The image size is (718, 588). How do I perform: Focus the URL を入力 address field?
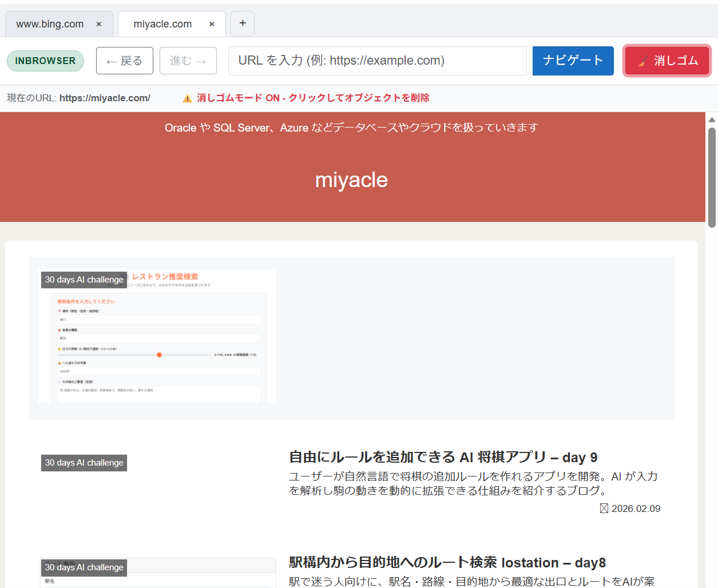click(x=377, y=61)
